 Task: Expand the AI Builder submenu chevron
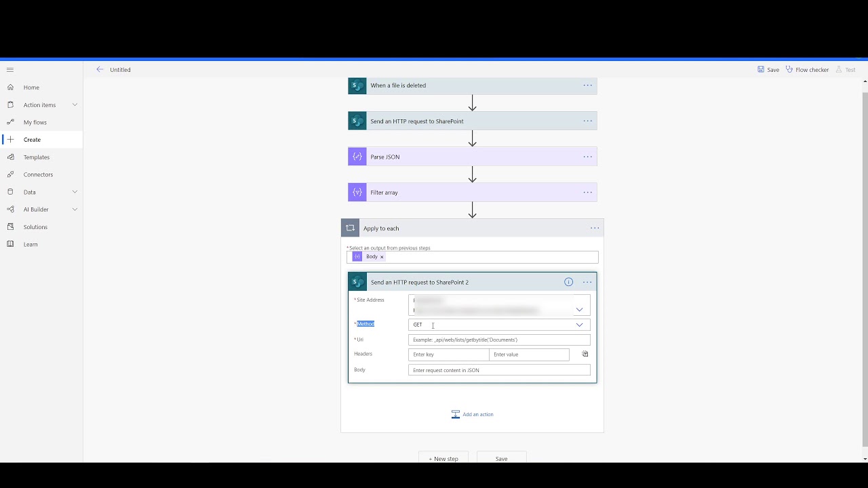pos(75,209)
